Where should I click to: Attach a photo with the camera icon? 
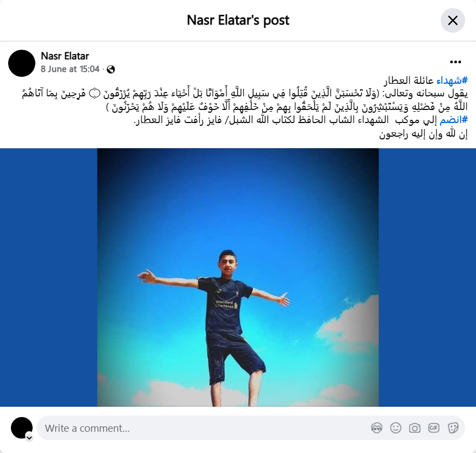[x=415, y=428]
